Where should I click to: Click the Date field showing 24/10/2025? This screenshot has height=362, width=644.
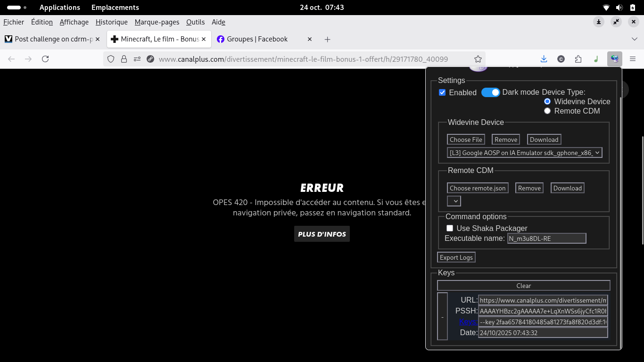pyautogui.click(x=543, y=333)
